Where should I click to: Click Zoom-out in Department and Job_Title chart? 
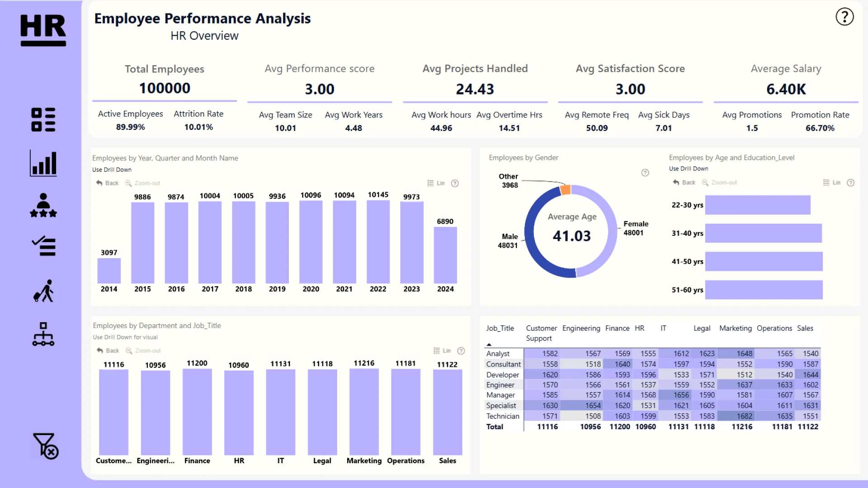(x=143, y=351)
